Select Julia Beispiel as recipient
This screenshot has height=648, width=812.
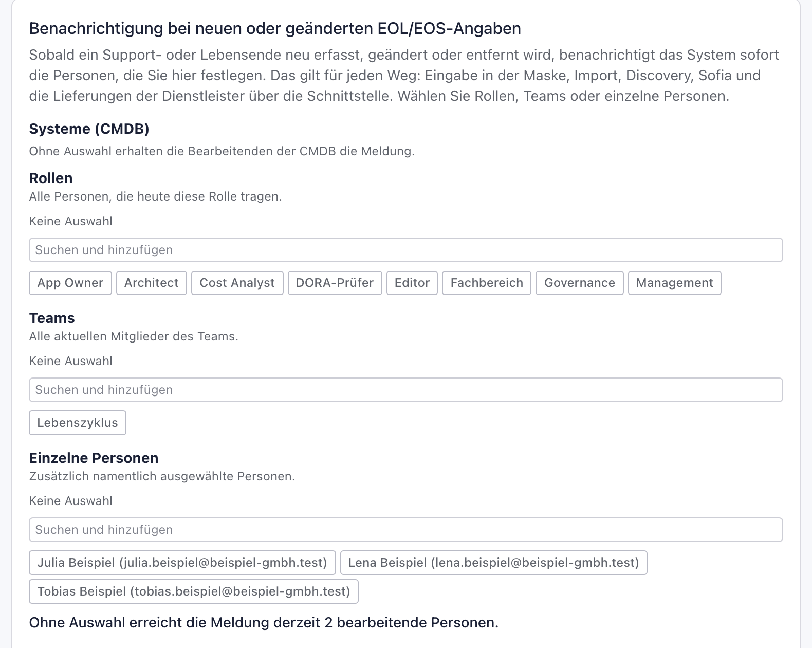point(182,563)
